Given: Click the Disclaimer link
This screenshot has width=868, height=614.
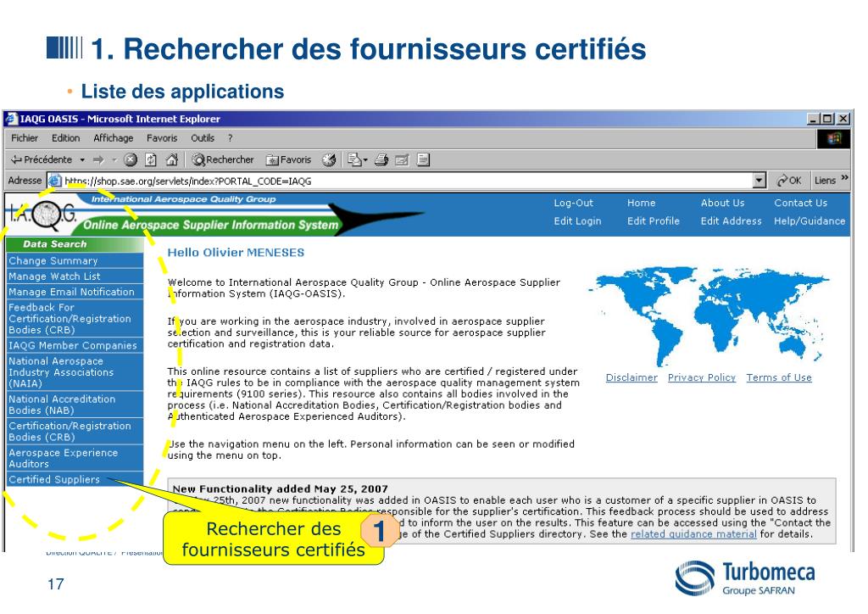Looking at the screenshot, I should click(632, 377).
